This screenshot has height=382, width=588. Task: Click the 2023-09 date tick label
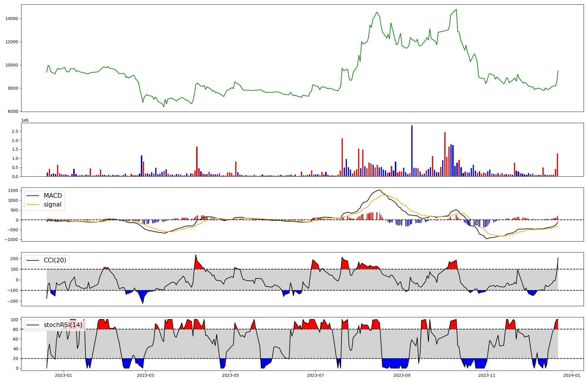click(402, 375)
